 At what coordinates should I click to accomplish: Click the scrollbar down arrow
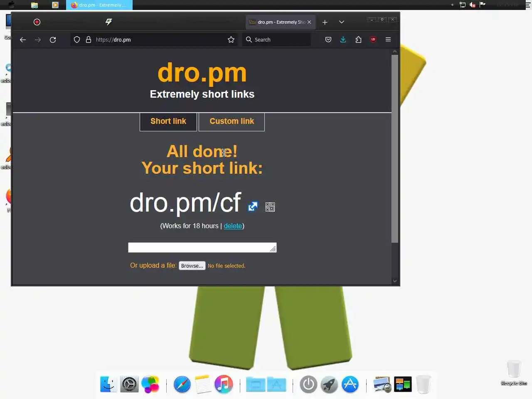click(x=395, y=281)
